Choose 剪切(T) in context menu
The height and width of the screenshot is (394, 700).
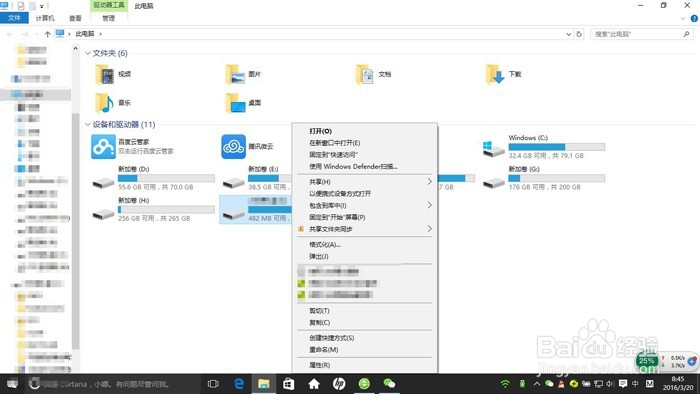[319, 311]
